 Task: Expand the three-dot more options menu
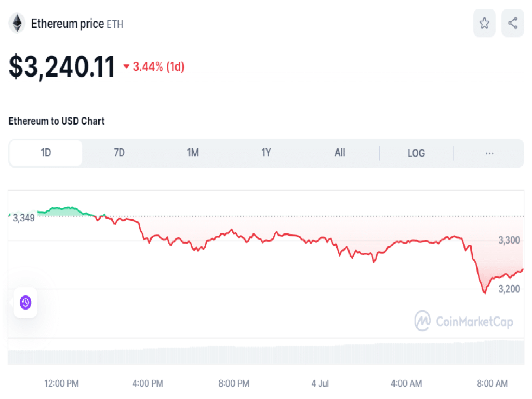(489, 153)
